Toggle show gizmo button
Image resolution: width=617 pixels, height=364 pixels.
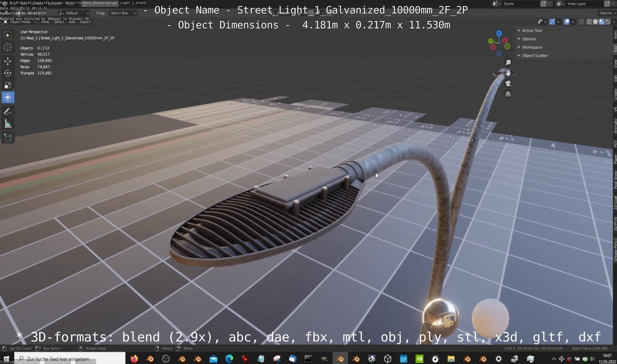pos(552,22)
